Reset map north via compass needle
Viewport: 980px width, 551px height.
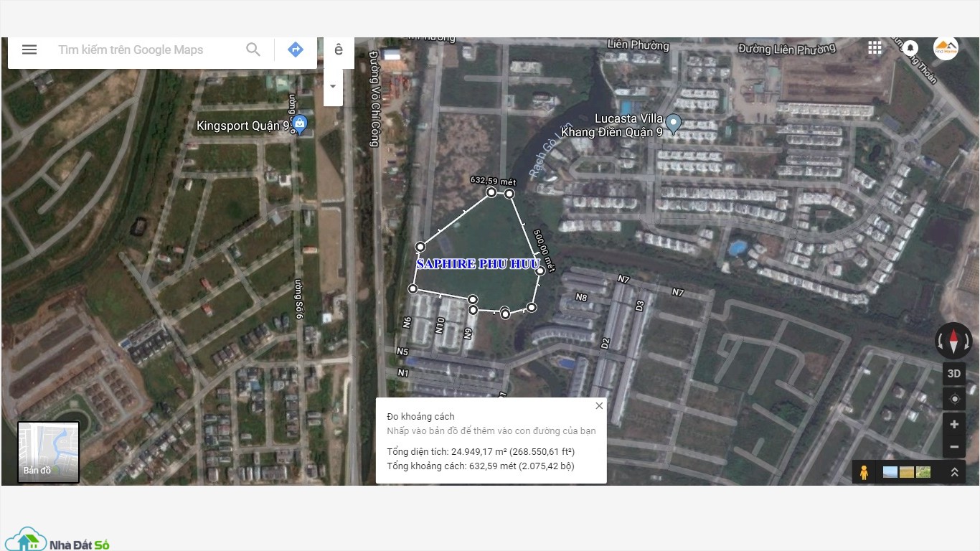953,340
